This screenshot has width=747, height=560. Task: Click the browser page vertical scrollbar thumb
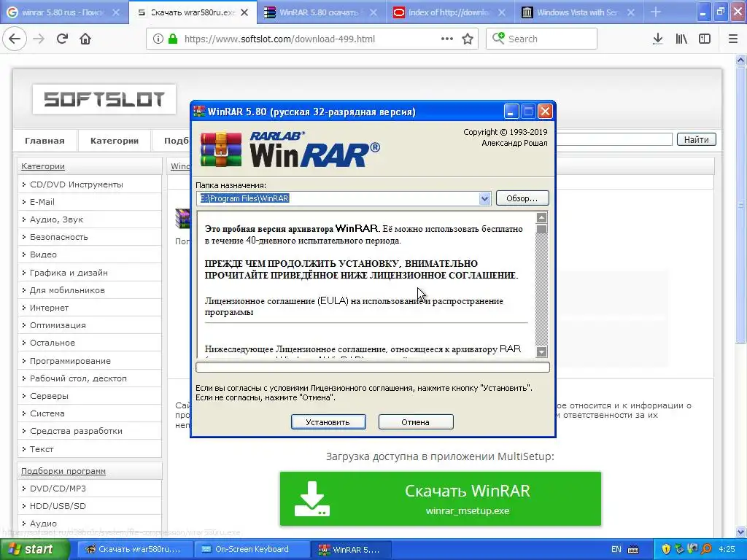pos(740,204)
